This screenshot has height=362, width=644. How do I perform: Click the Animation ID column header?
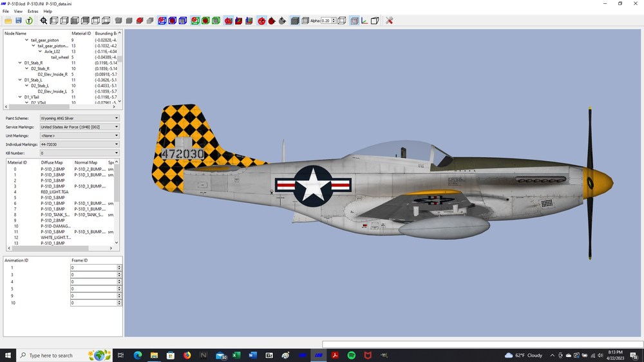(x=17, y=260)
